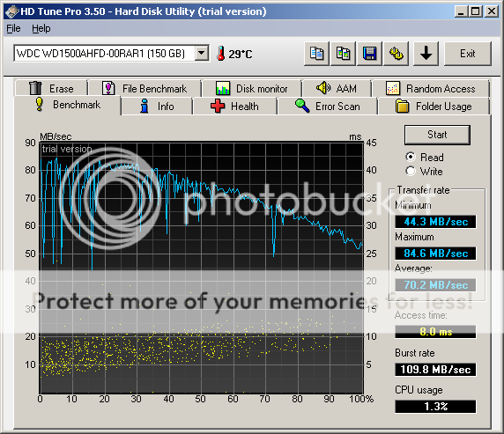Click the magnifier Error Scan icon
The width and height of the screenshot is (504, 434).
302,106
